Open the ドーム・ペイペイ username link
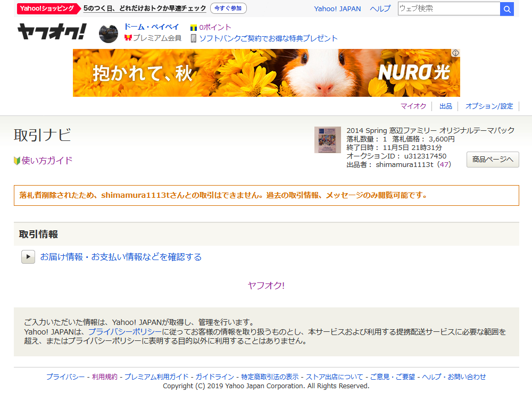This screenshot has width=532, height=401. click(x=151, y=27)
